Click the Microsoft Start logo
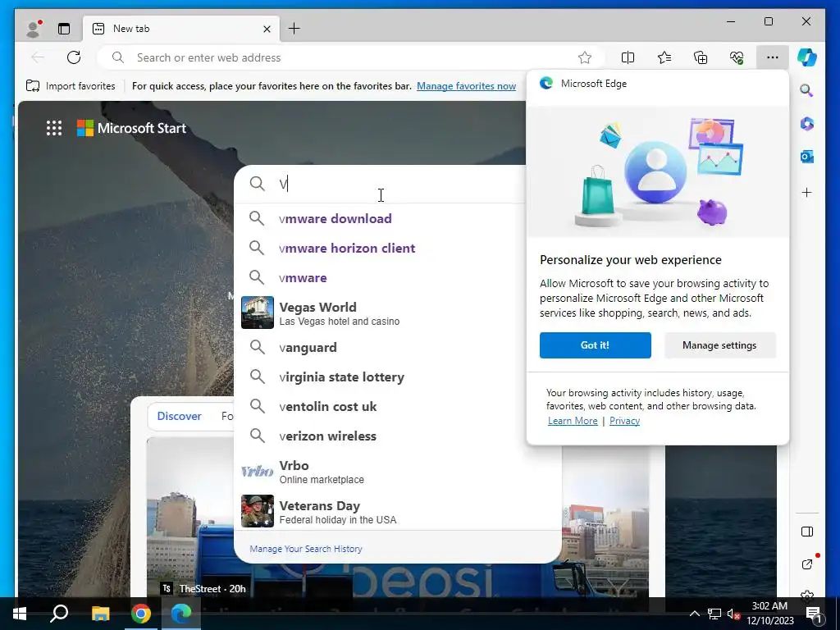 click(x=132, y=128)
